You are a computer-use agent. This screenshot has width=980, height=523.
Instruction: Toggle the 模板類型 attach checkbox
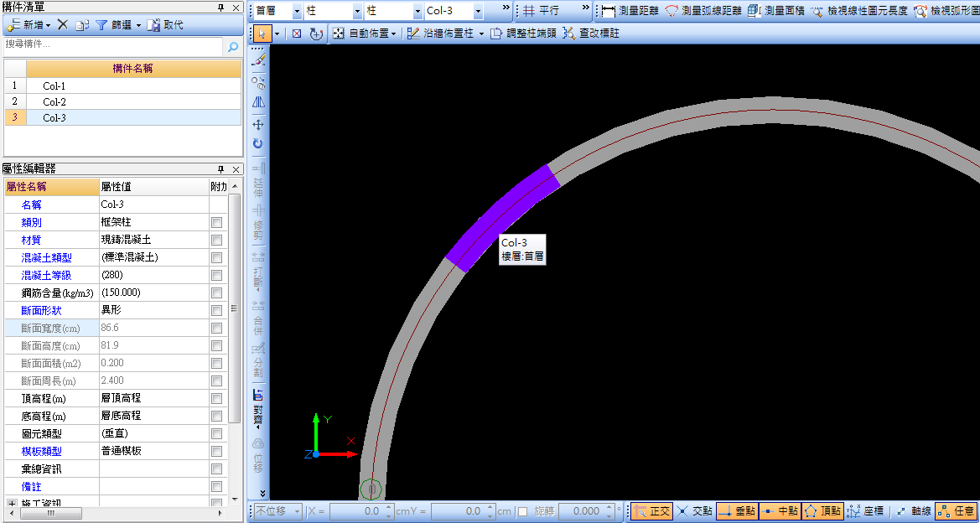[x=216, y=451]
